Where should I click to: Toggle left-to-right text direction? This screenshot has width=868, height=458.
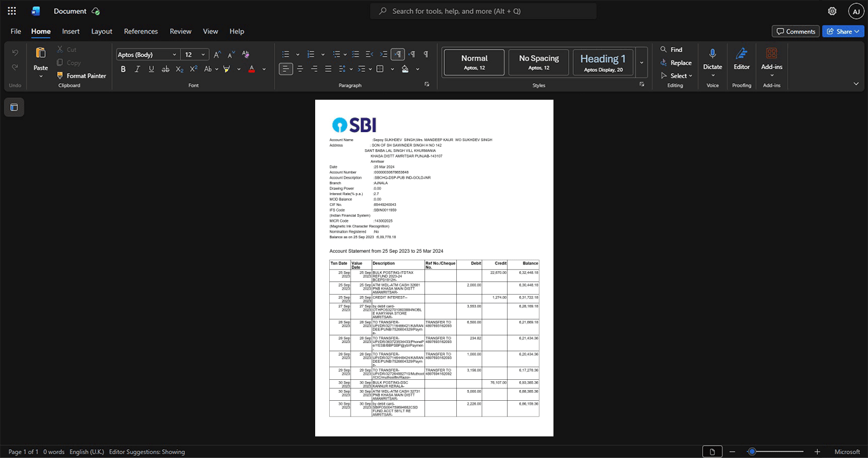coord(398,55)
